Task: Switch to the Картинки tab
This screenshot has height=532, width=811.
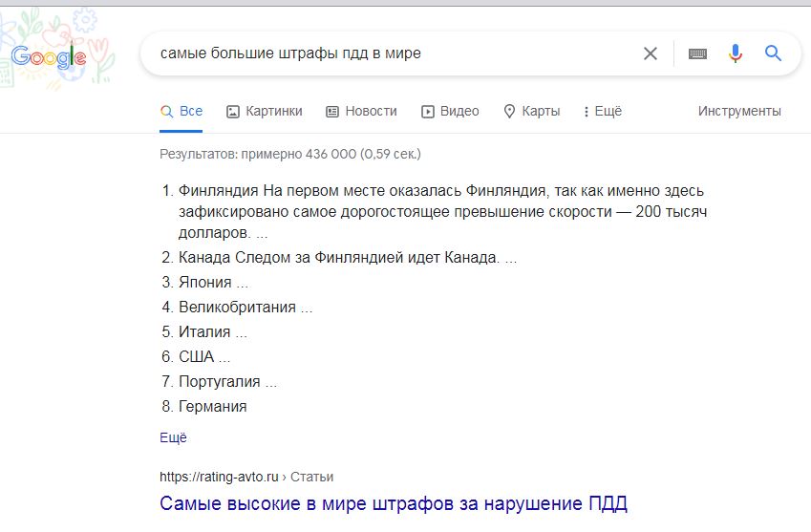Action: click(264, 111)
